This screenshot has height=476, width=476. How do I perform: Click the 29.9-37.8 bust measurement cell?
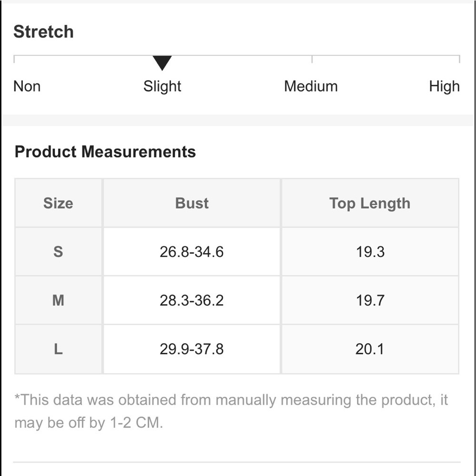pos(192,349)
